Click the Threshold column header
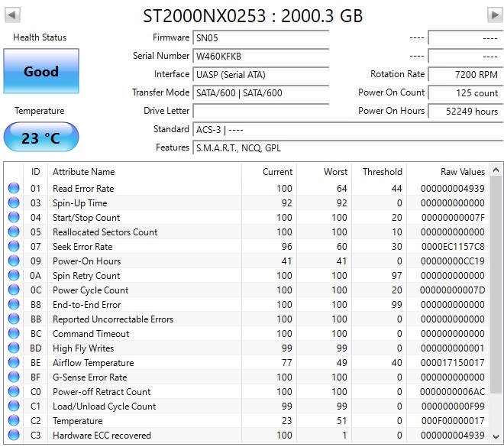Image resolution: width=504 pixels, height=447 pixels. (382, 172)
